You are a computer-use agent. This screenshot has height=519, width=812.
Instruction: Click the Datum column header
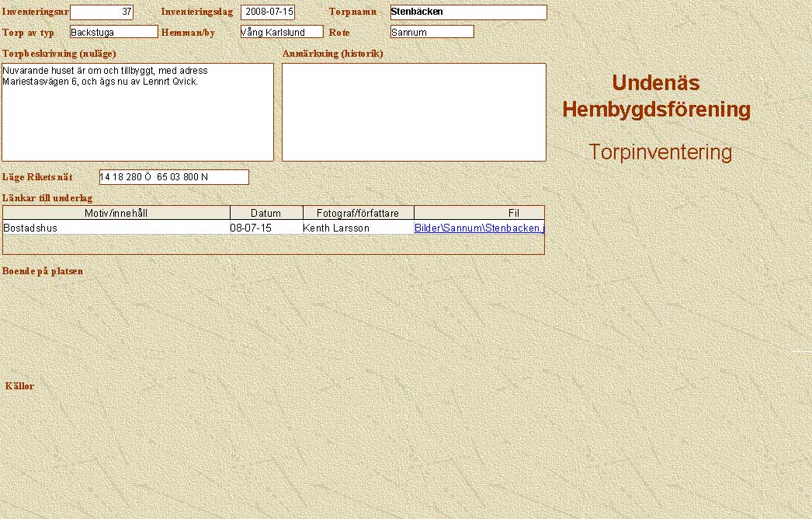pyautogui.click(x=266, y=213)
